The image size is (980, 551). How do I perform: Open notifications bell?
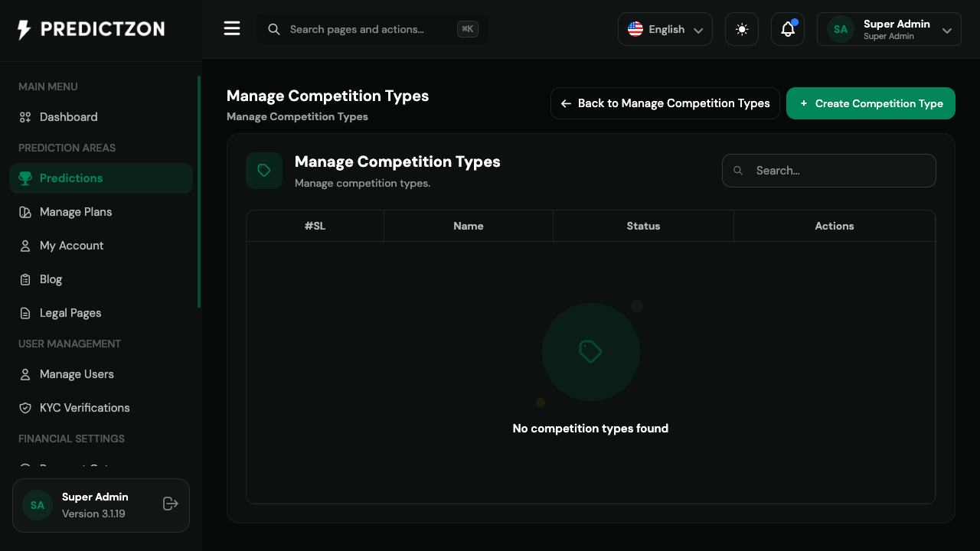[788, 29]
